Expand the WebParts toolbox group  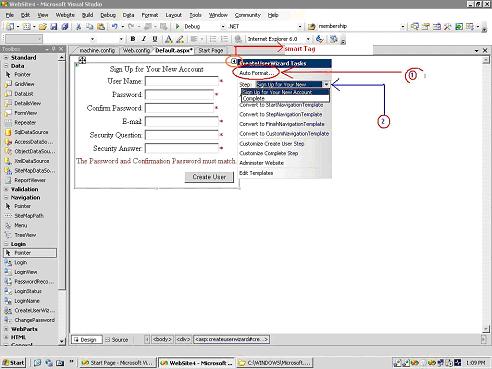(x=6, y=329)
